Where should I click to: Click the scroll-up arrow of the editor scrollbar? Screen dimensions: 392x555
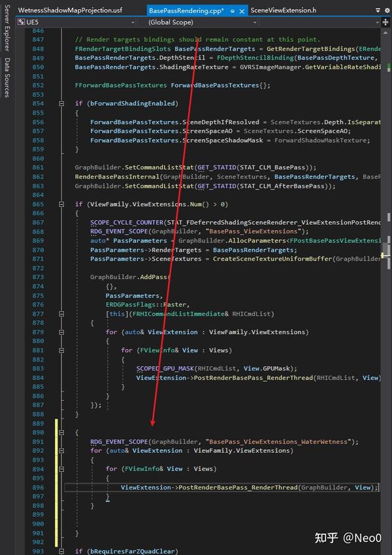pyautogui.click(x=385, y=33)
